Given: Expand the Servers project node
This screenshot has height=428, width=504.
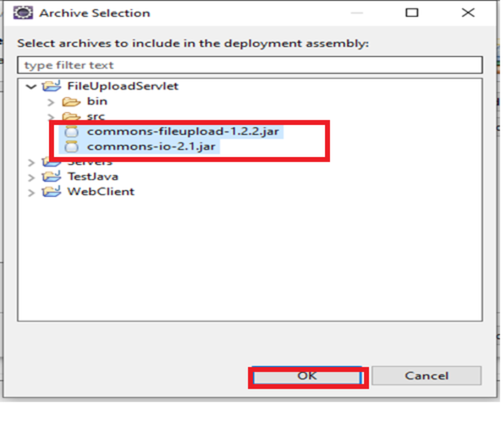Looking at the screenshot, I should tap(31, 163).
